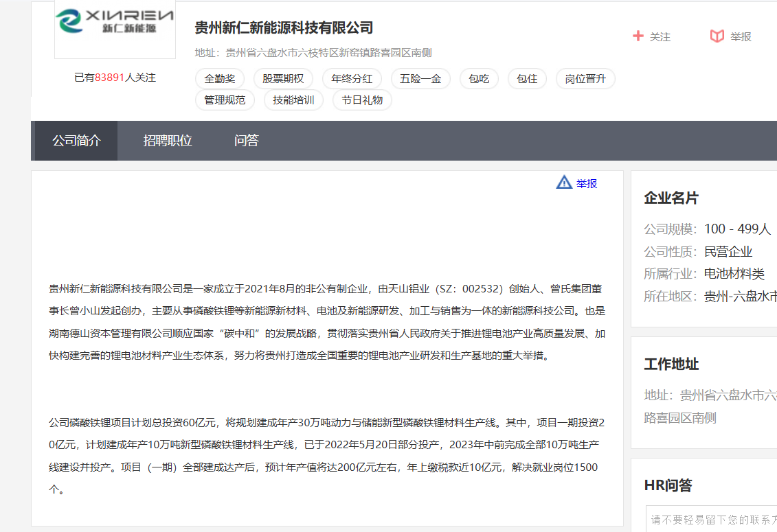Click the company address line under the title

pyautogui.click(x=313, y=52)
